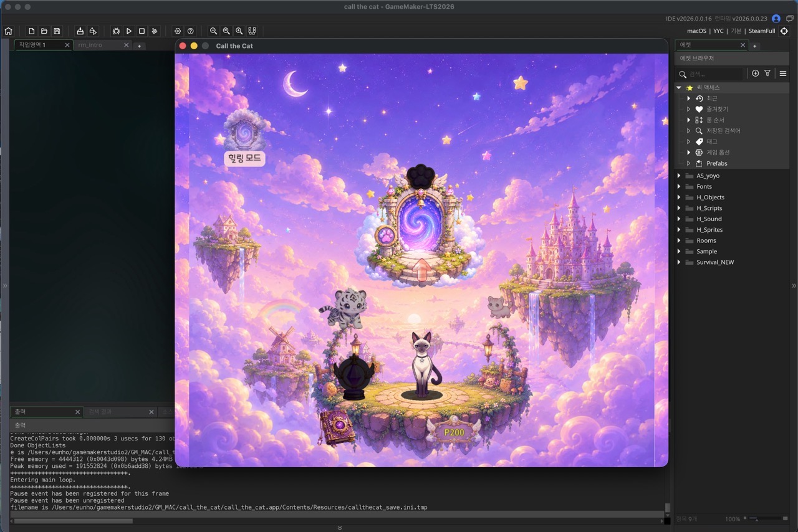Viewport: 798px width, 532px height.
Task: Open Game Options gear in the toolbar
Action: tap(178, 31)
